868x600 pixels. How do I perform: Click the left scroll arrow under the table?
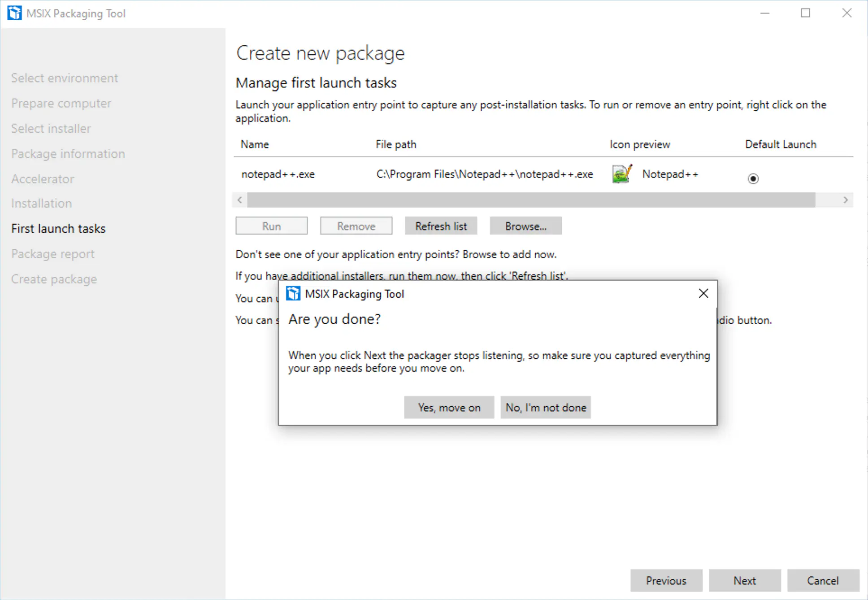[x=239, y=200]
